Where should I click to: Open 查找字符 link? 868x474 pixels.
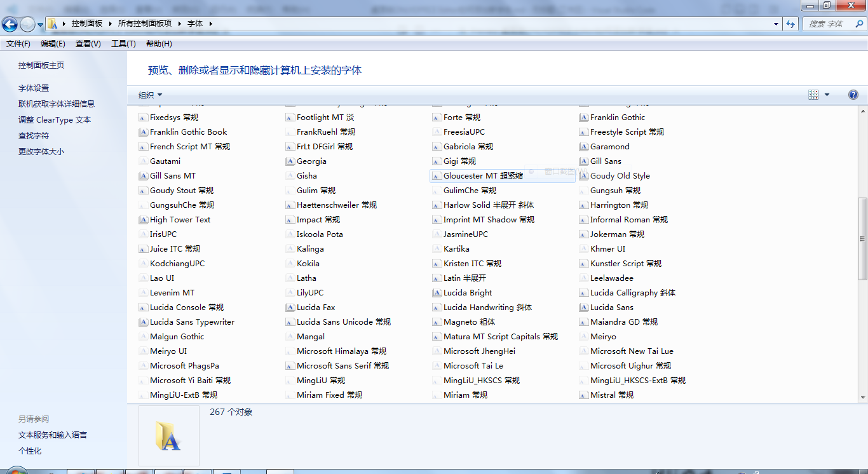coord(34,135)
